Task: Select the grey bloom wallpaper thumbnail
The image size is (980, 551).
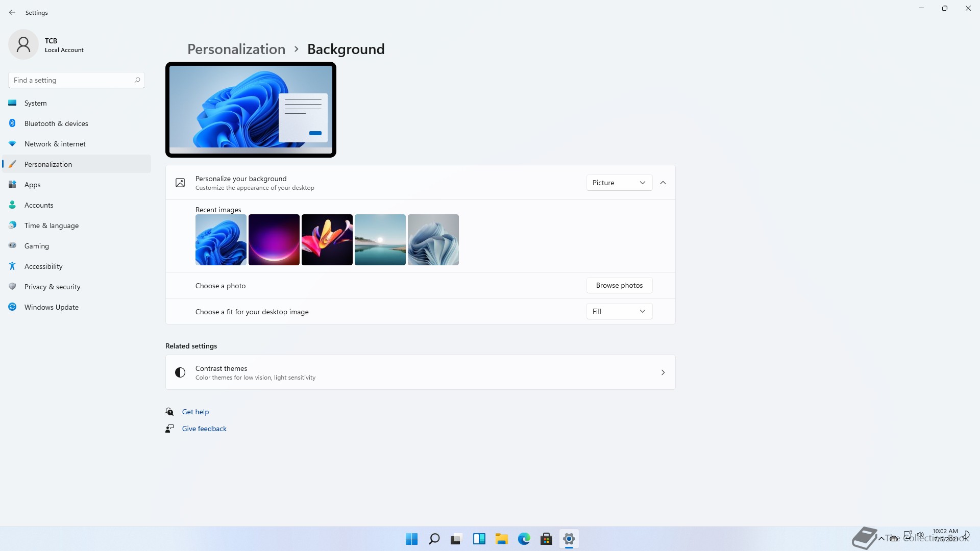Action: [433, 240]
